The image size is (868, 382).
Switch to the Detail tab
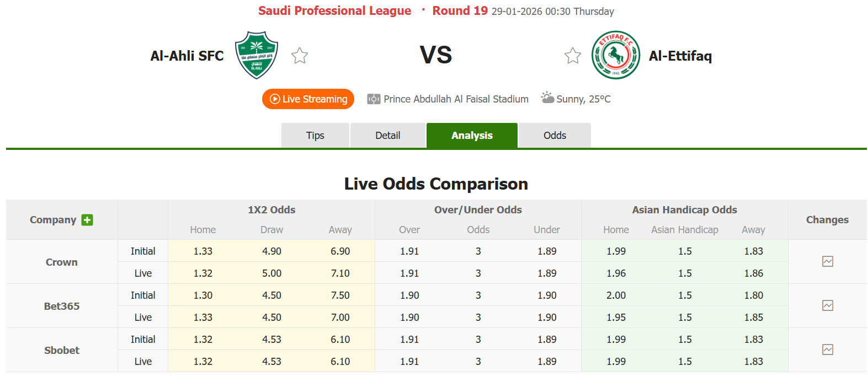click(388, 135)
